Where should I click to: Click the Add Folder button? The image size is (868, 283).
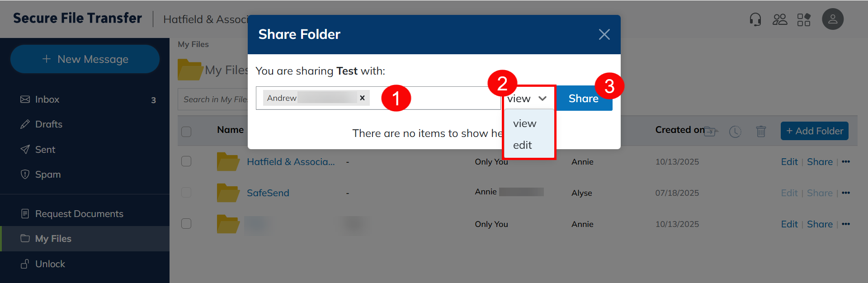[x=814, y=131]
